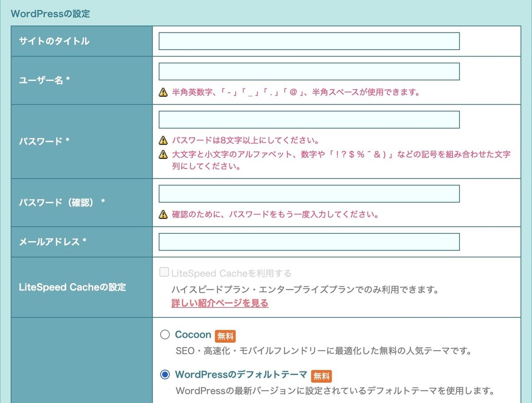Click the メールアドレス * row label
Screen dimensions: 532x403
pyautogui.click(x=53, y=242)
